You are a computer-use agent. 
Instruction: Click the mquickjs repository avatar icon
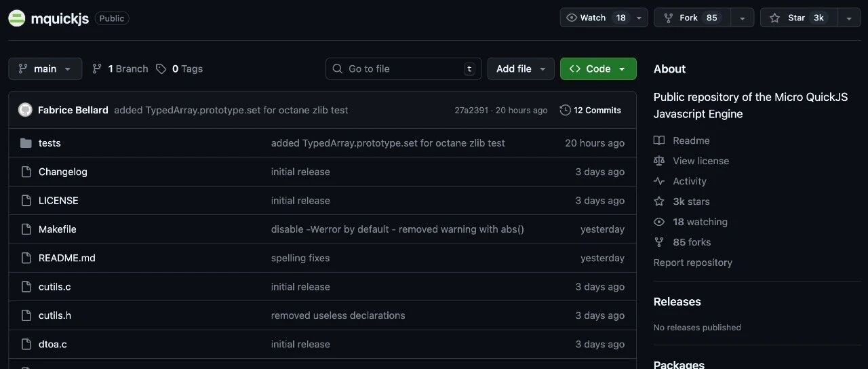pyautogui.click(x=17, y=18)
